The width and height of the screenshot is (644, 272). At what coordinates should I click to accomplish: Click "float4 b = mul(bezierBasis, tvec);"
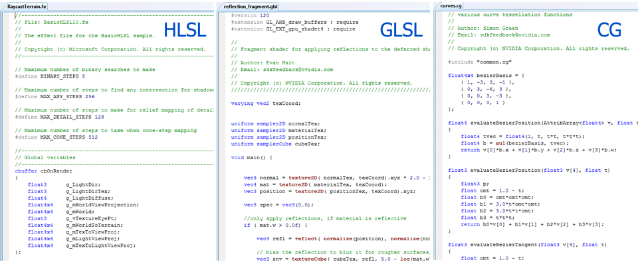tap(515, 143)
